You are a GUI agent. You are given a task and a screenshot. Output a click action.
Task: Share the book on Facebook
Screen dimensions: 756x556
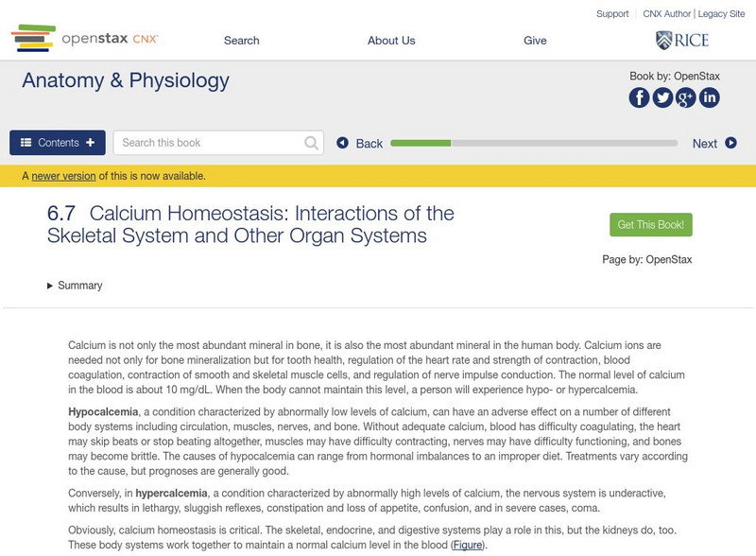(639, 97)
